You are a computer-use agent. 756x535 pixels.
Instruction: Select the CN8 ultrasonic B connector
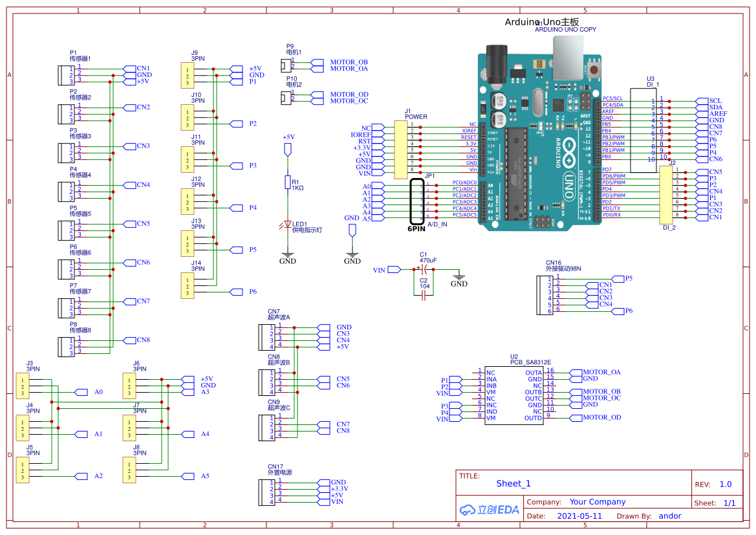click(x=266, y=382)
